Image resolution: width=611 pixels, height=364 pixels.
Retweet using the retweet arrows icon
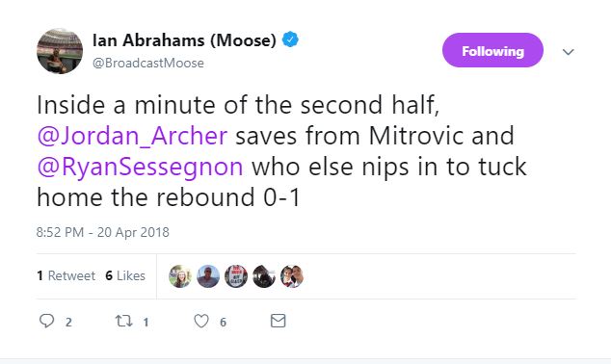tap(124, 321)
